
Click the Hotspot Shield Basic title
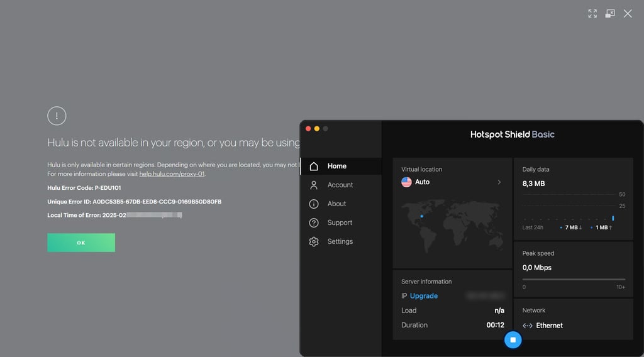(512, 134)
